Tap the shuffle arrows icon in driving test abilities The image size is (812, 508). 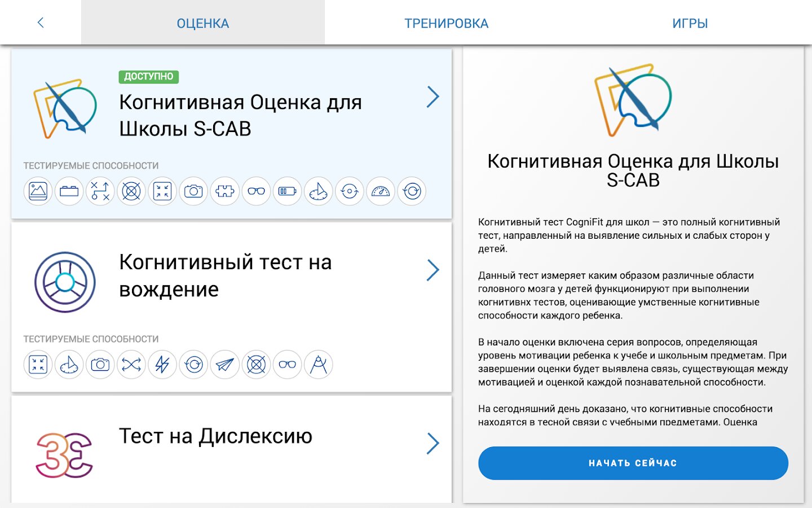click(x=131, y=365)
